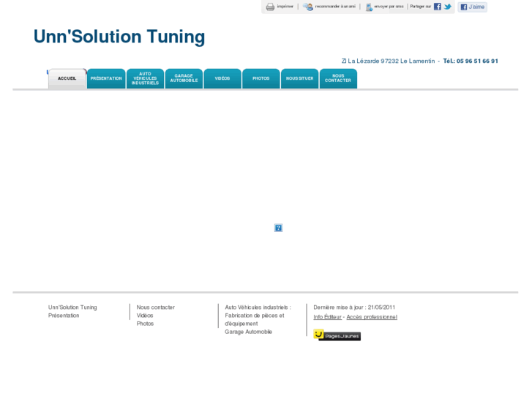The image size is (532, 399).
Task: Click 'recommander à un ami' link
Action: (x=335, y=7)
